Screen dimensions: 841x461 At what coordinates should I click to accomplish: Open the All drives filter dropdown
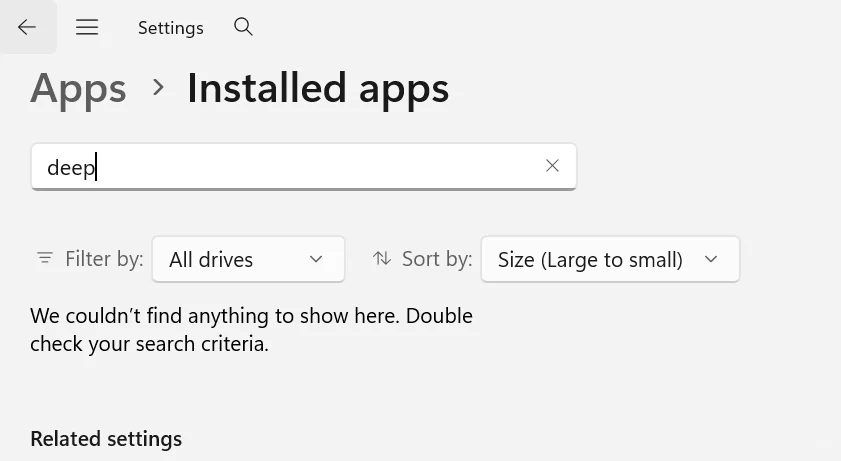coord(248,259)
